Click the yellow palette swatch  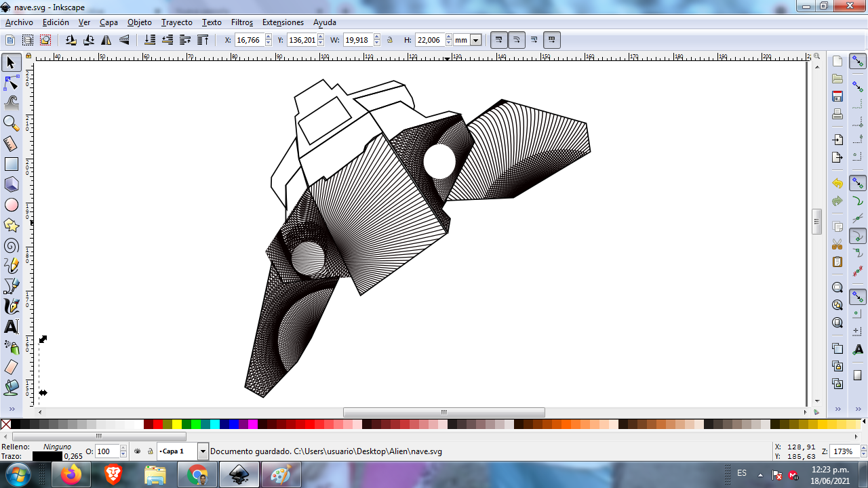(177, 424)
